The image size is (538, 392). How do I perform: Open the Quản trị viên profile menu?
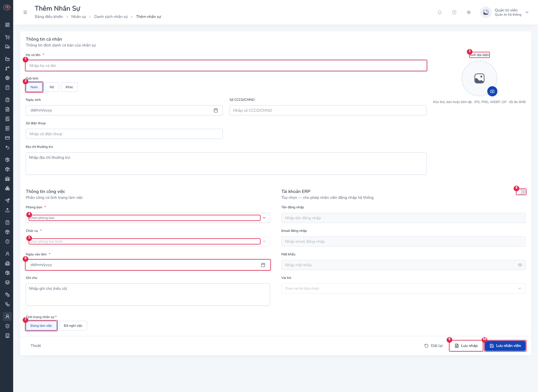point(505,12)
